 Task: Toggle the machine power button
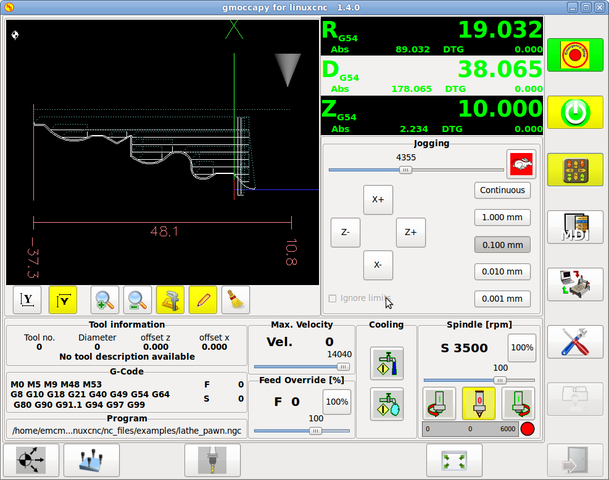575,112
